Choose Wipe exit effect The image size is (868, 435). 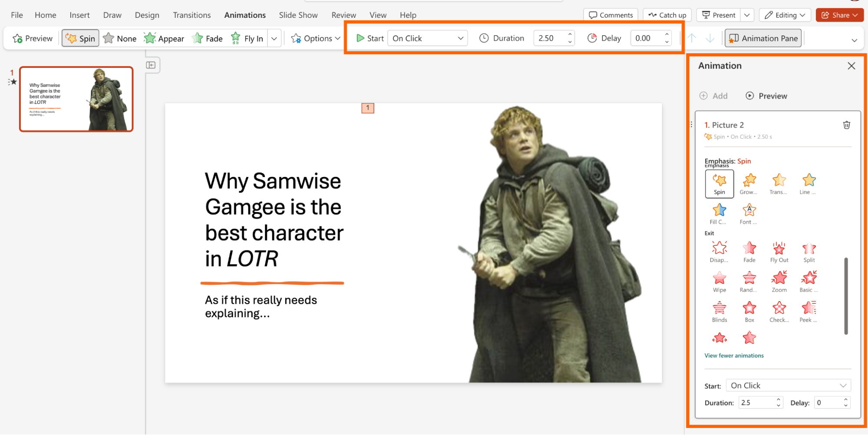point(719,282)
